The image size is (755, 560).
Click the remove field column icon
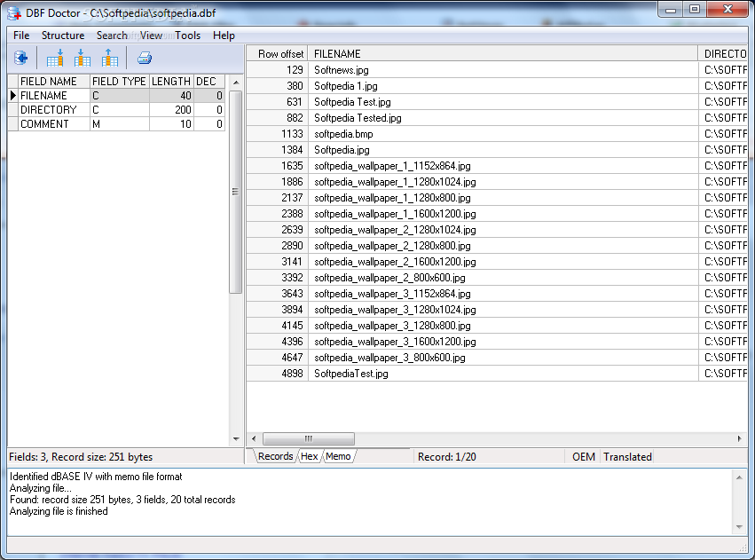pos(110,59)
